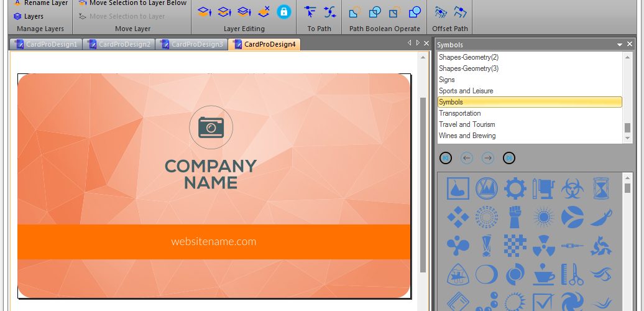Jump to first page of symbols
The width and height of the screenshot is (644, 311).
(x=446, y=158)
